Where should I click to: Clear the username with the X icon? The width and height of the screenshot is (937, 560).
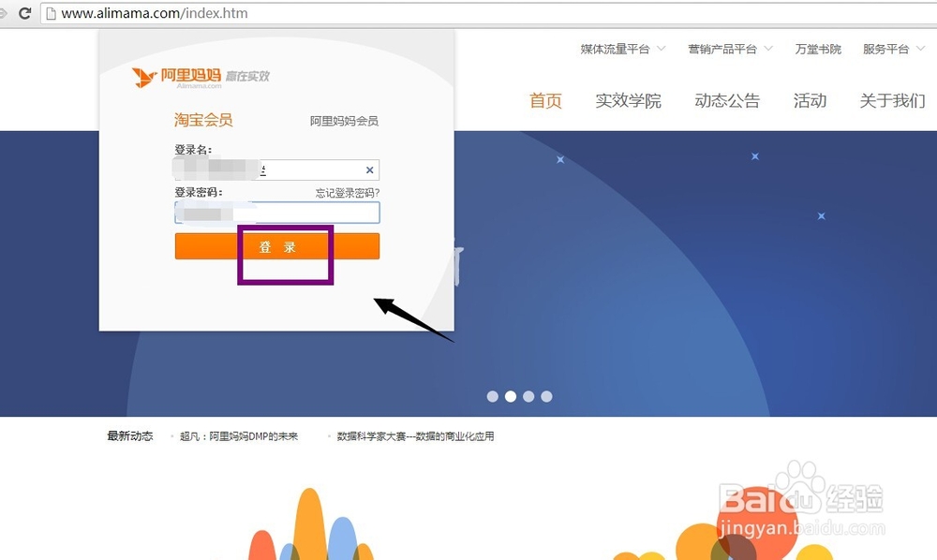369,170
